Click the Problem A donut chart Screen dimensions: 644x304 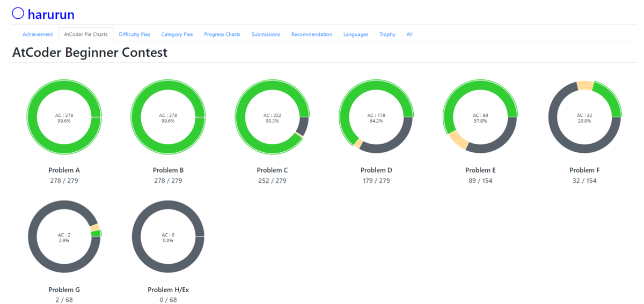[64, 117]
